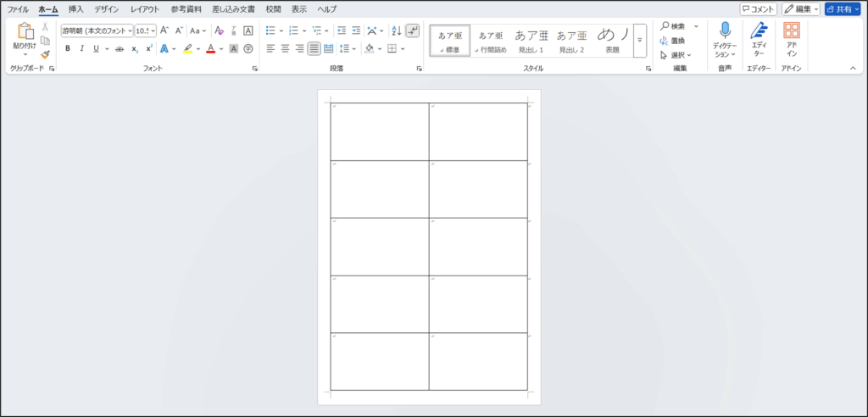
Task: Switch to the デザイン tab
Action: coord(106,8)
